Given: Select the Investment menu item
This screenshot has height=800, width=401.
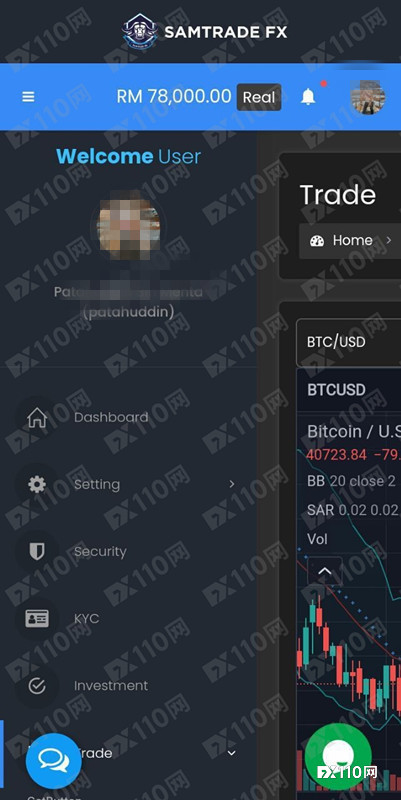Looking at the screenshot, I should 111,686.
